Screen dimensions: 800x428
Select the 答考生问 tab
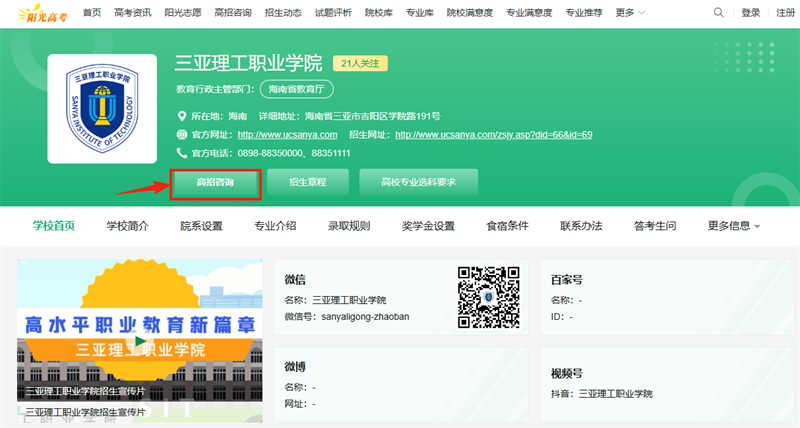pos(655,226)
